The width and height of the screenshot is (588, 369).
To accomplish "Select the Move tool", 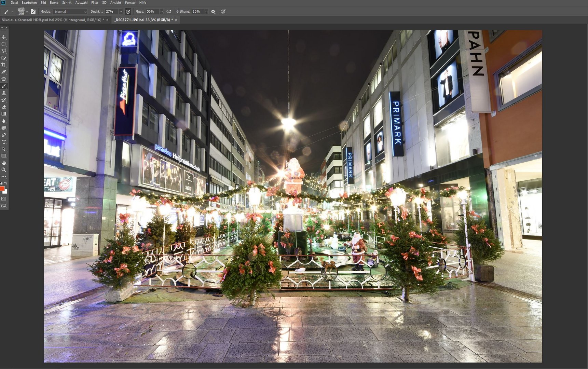I will [x=4, y=37].
